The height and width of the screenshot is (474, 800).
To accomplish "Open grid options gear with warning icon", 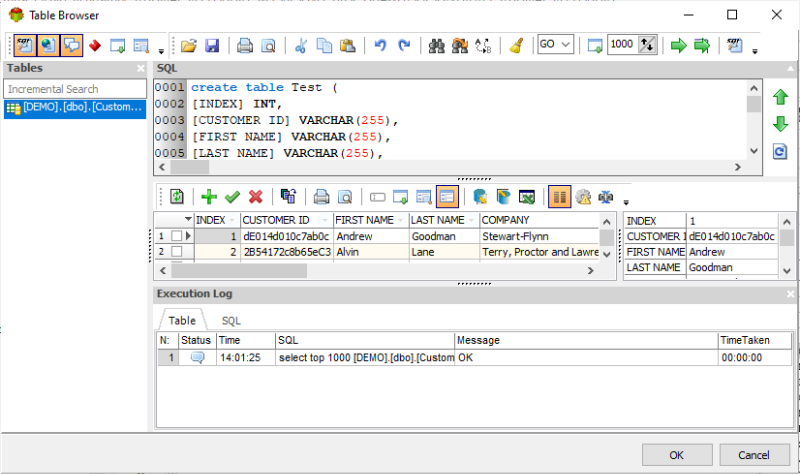I will pos(583,197).
